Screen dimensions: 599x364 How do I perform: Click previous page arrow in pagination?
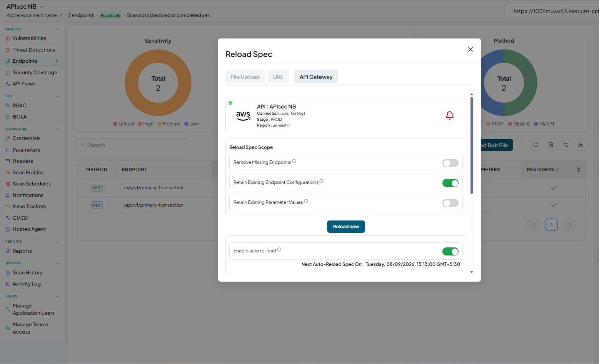click(533, 225)
